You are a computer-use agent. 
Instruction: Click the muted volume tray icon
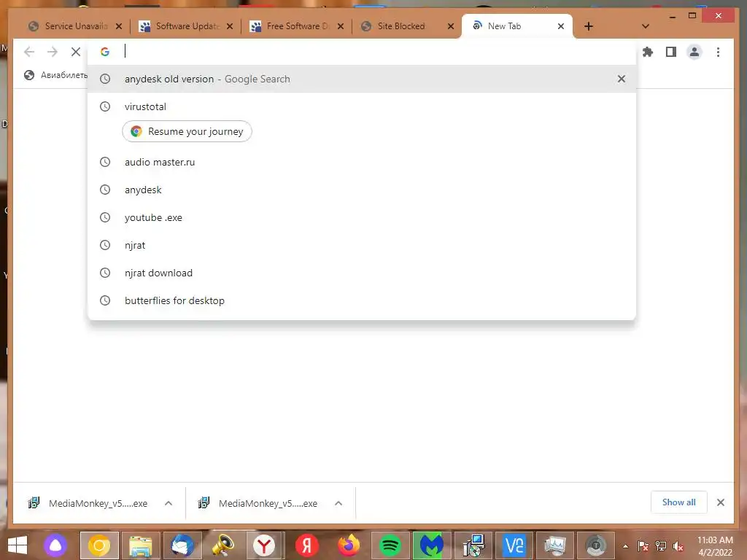[678, 546]
